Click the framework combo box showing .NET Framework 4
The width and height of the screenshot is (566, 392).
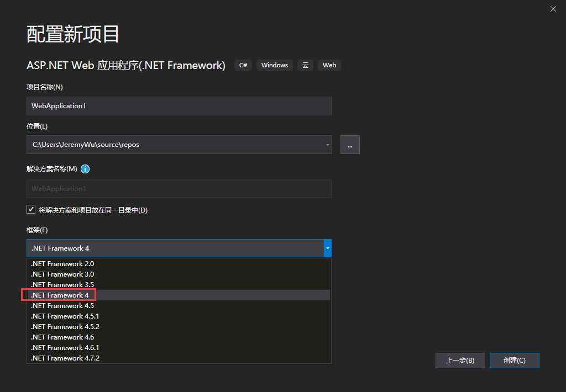pyautogui.click(x=179, y=248)
